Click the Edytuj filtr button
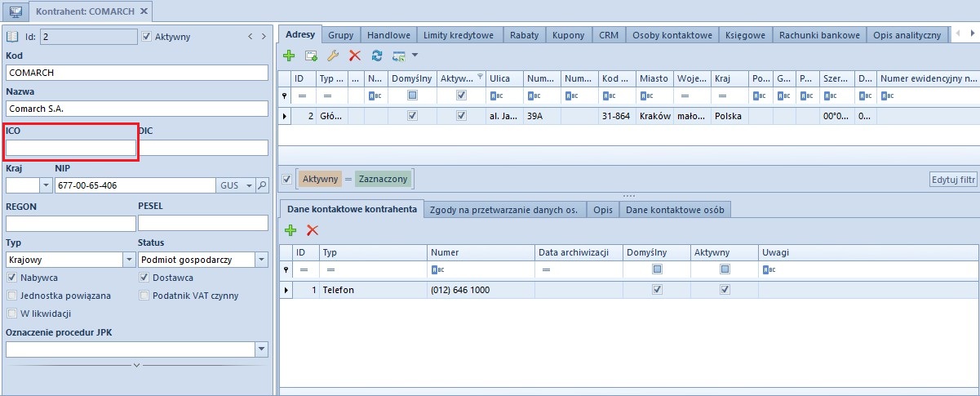This screenshot has height=396, width=980. click(953, 179)
